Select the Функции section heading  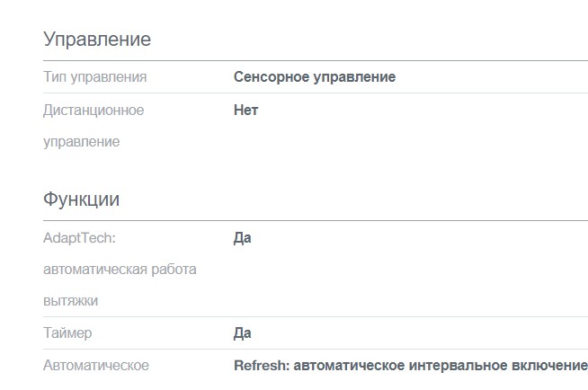tap(81, 199)
